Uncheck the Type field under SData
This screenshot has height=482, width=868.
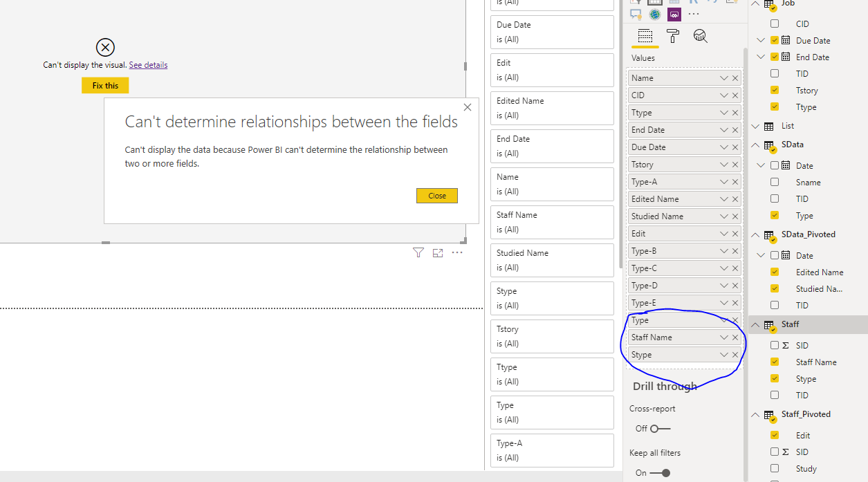pyautogui.click(x=775, y=215)
